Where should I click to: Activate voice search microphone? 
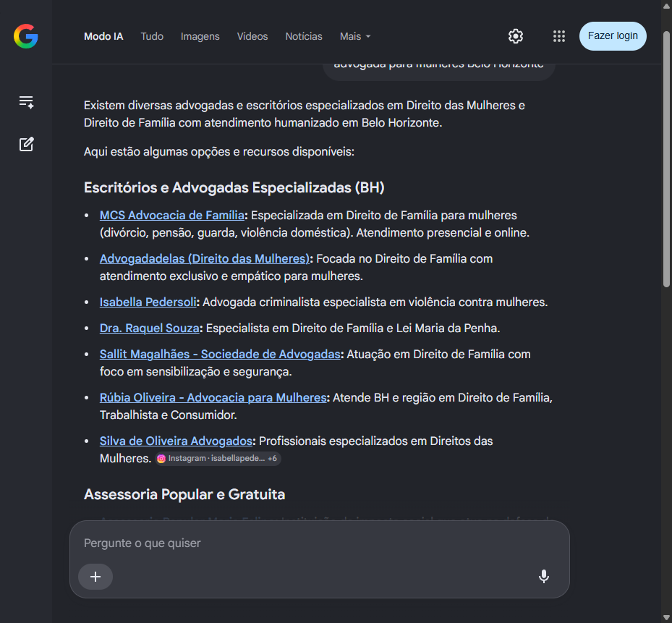pos(543,576)
